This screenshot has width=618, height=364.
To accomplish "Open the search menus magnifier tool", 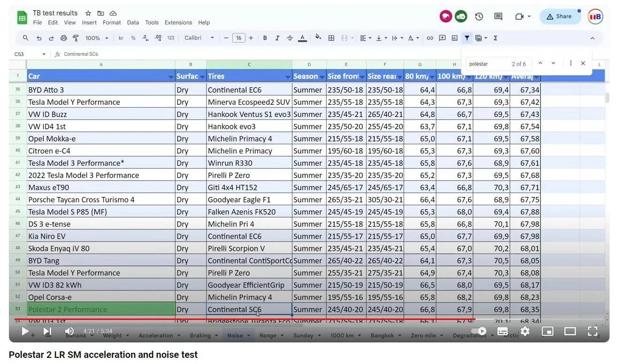I will coord(26,38).
